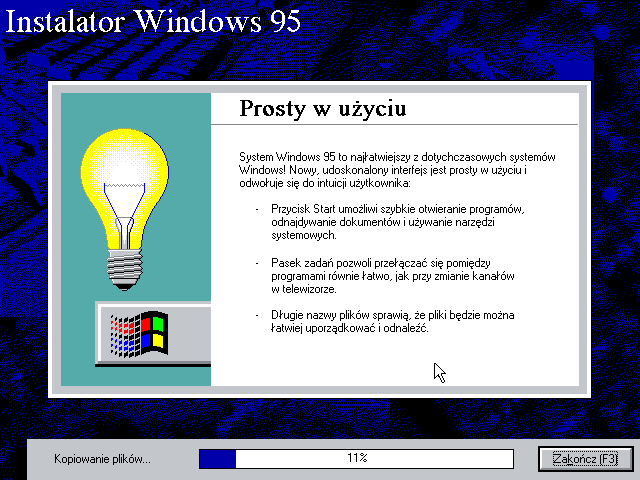Click the Zakończ (F3) button
The height and width of the screenshot is (480, 640).
point(586,459)
